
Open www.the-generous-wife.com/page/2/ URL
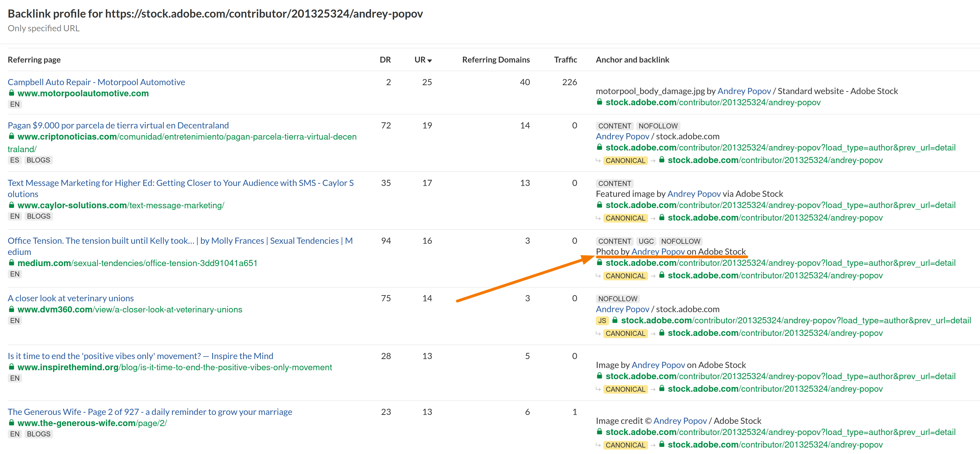click(92, 423)
